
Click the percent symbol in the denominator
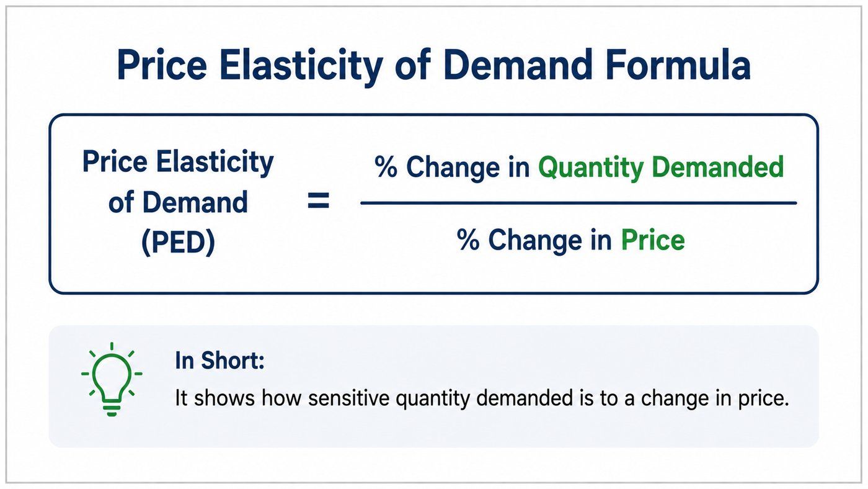[469, 240]
